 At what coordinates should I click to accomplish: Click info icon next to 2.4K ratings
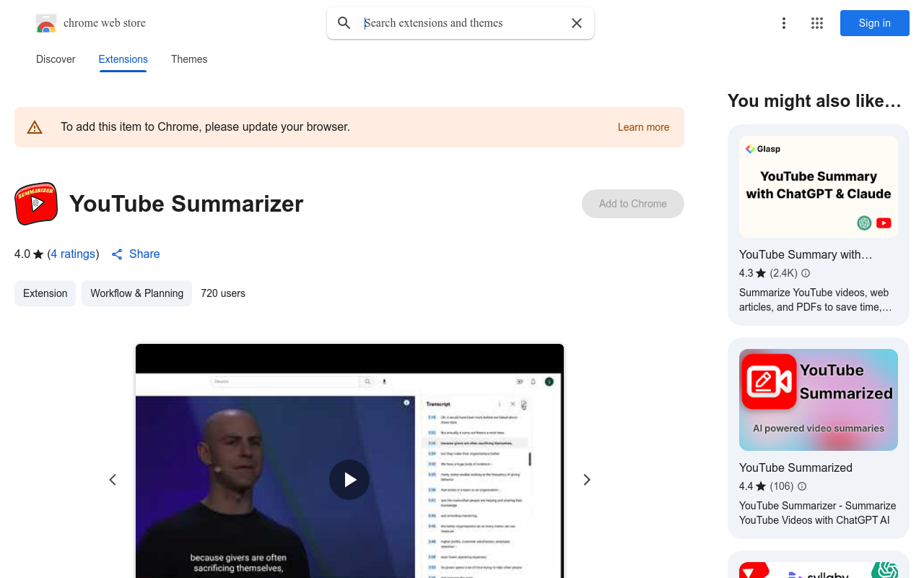(x=806, y=273)
